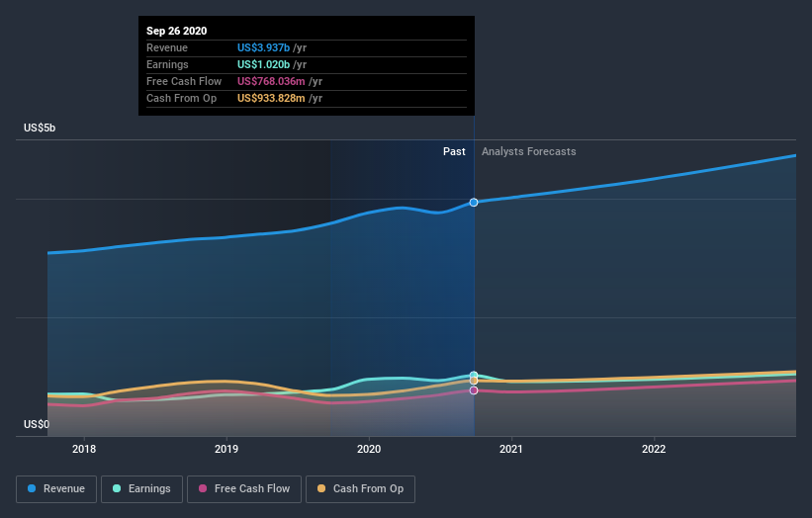Toggle the Free Cash Flow legend button

click(x=244, y=489)
